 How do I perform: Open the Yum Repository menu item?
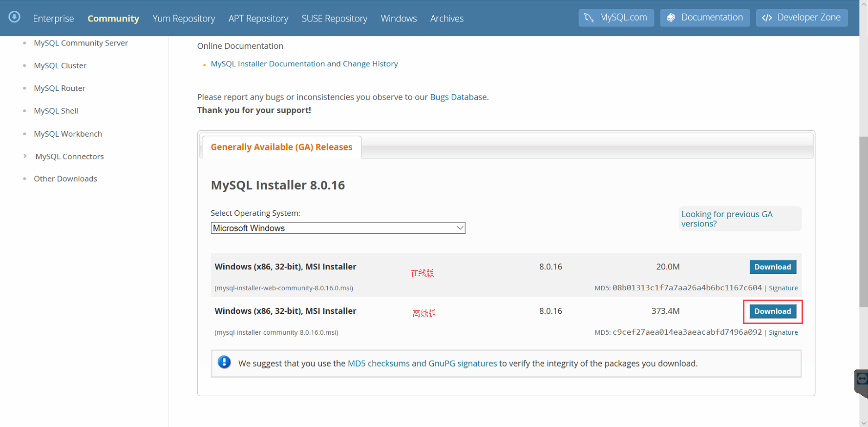point(184,18)
